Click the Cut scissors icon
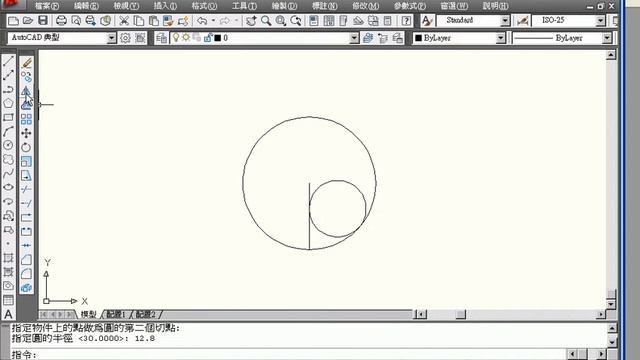Viewport: 640px width, 360px height. click(x=124, y=20)
